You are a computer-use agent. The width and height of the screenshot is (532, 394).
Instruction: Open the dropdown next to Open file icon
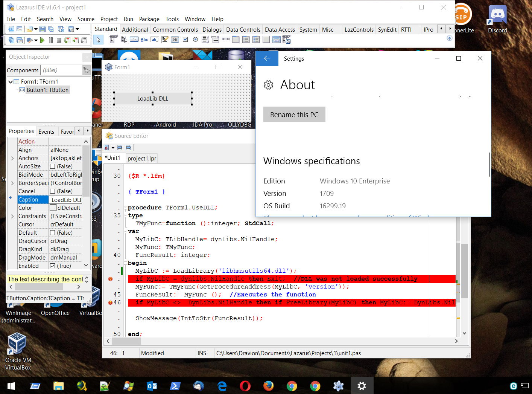click(x=36, y=29)
